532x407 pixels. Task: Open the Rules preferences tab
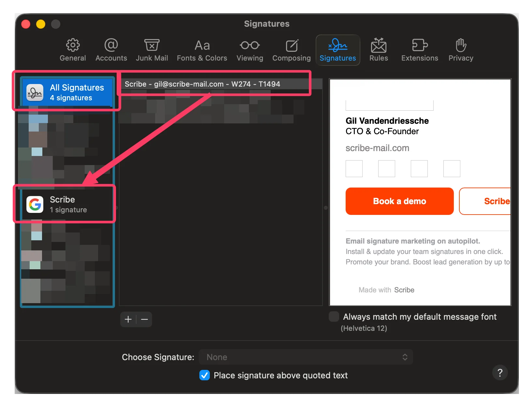[x=379, y=50]
